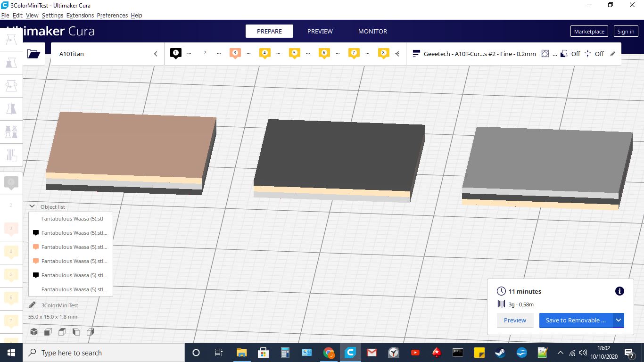Click the Open File folder icon
Viewport: 644px width, 362px height.
[34, 54]
